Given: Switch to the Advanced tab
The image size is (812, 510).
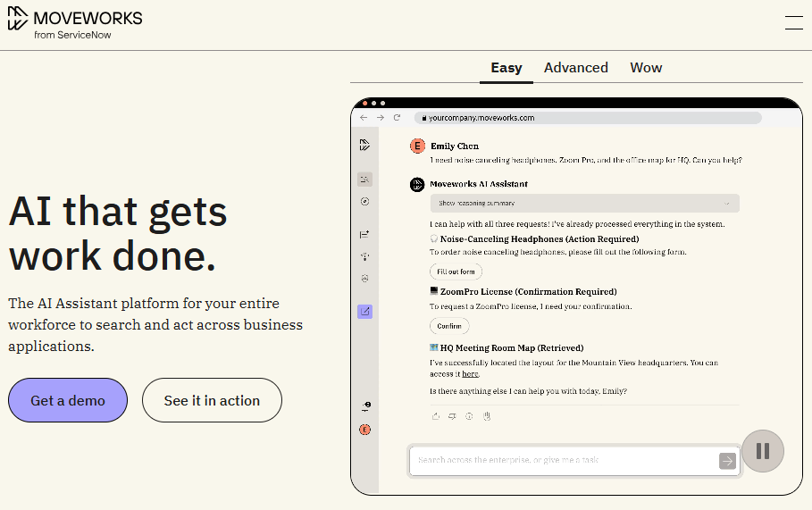Looking at the screenshot, I should pos(576,68).
